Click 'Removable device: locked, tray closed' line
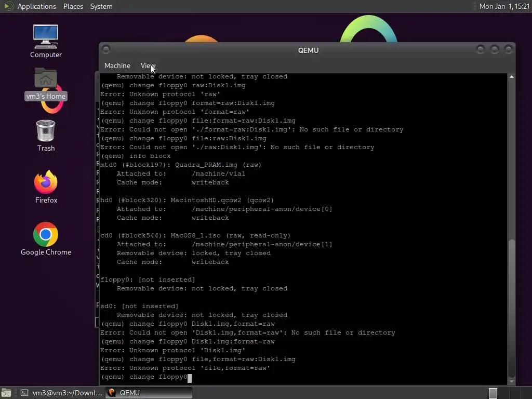The width and height of the screenshot is (532, 399). (193, 253)
